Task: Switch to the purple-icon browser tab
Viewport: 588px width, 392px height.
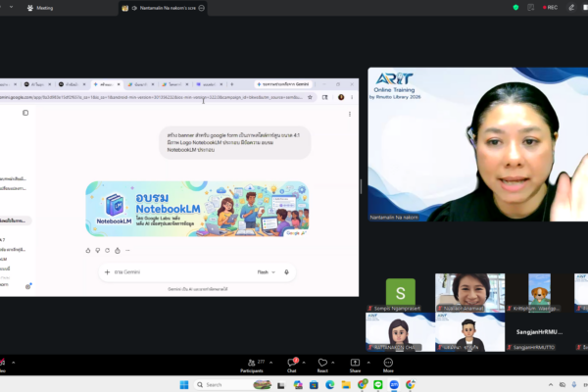Action: click(x=210, y=84)
